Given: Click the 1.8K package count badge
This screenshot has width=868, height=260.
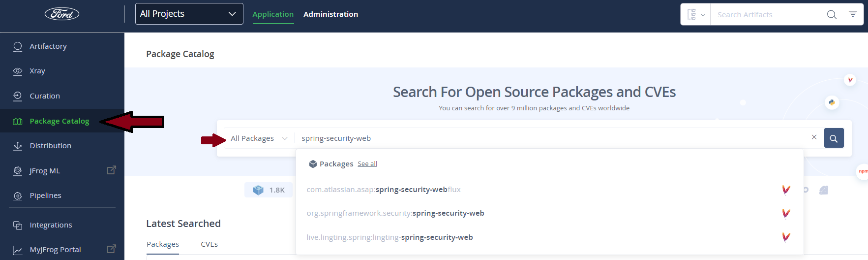Looking at the screenshot, I should click(269, 190).
